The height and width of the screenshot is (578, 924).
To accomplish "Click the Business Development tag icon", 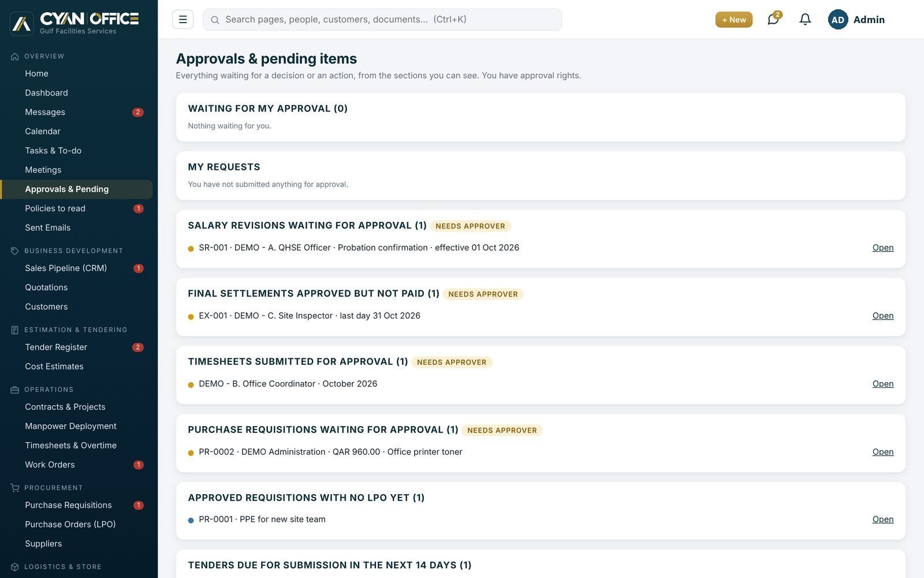I will tap(15, 251).
